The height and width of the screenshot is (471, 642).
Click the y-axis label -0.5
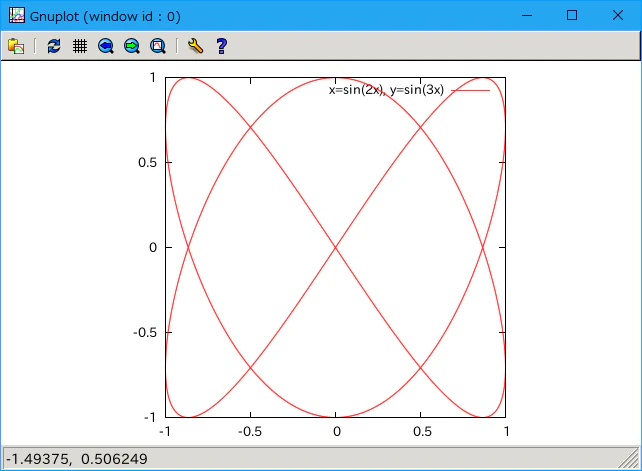click(145, 333)
